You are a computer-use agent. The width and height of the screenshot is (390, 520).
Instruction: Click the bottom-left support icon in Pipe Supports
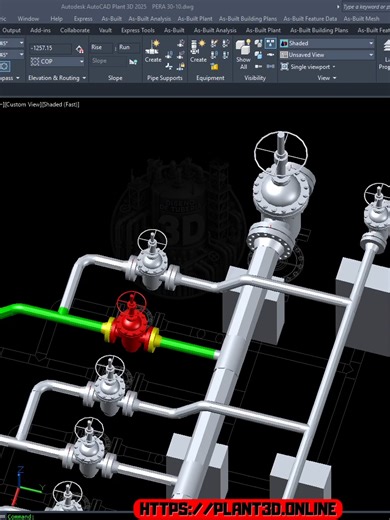169,66
